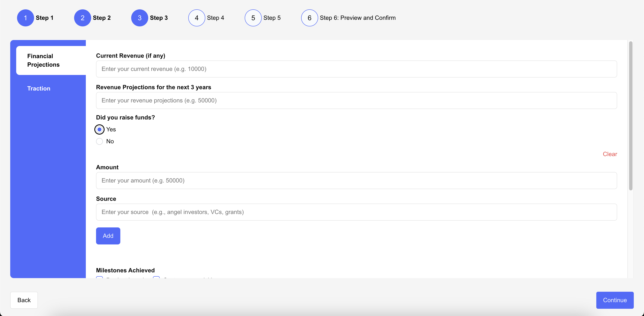The width and height of the screenshot is (644, 316).
Task: Click the step 6 circle icon
Action: tap(309, 18)
